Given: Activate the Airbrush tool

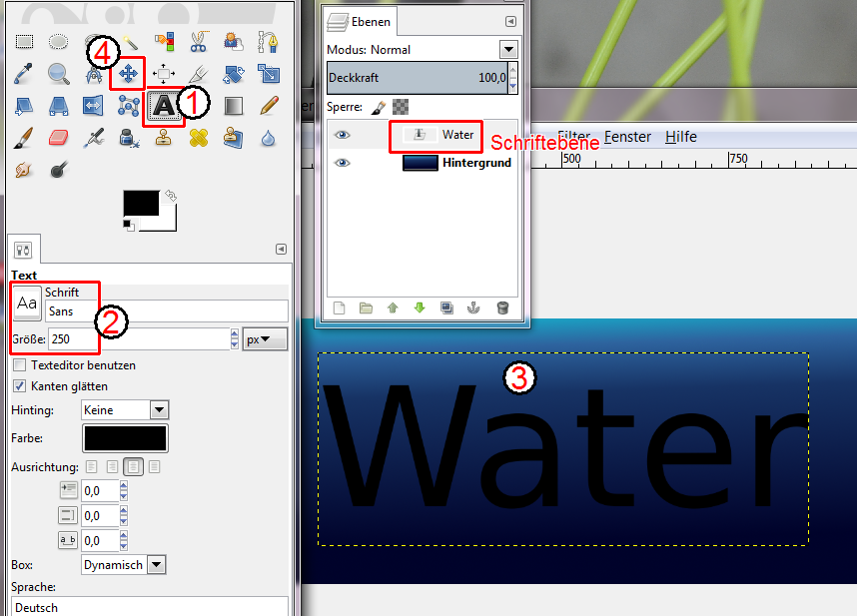Looking at the screenshot, I should click(94, 138).
